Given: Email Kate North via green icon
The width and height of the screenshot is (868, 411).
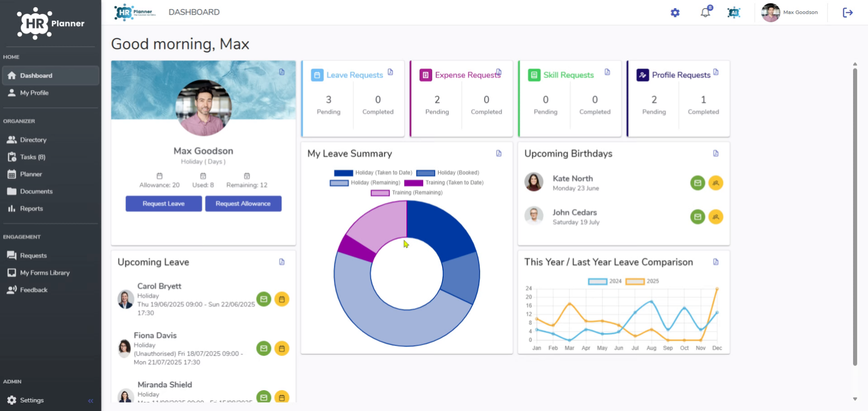Looking at the screenshot, I should coord(698,183).
